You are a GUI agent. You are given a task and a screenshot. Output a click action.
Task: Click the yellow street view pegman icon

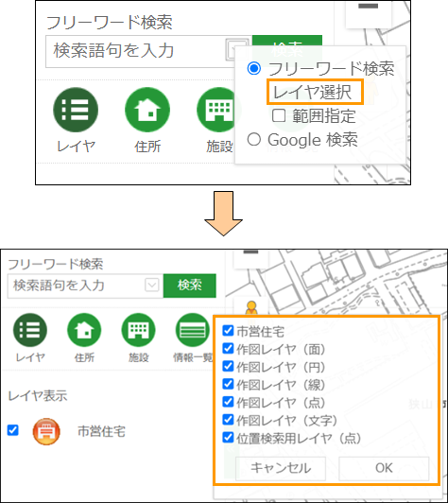point(251,309)
